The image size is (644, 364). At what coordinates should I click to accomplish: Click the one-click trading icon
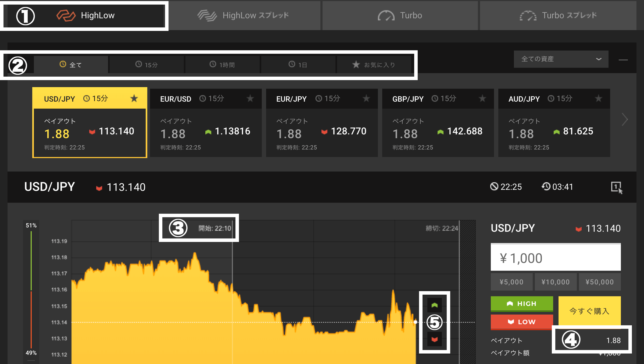[x=617, y=187]
